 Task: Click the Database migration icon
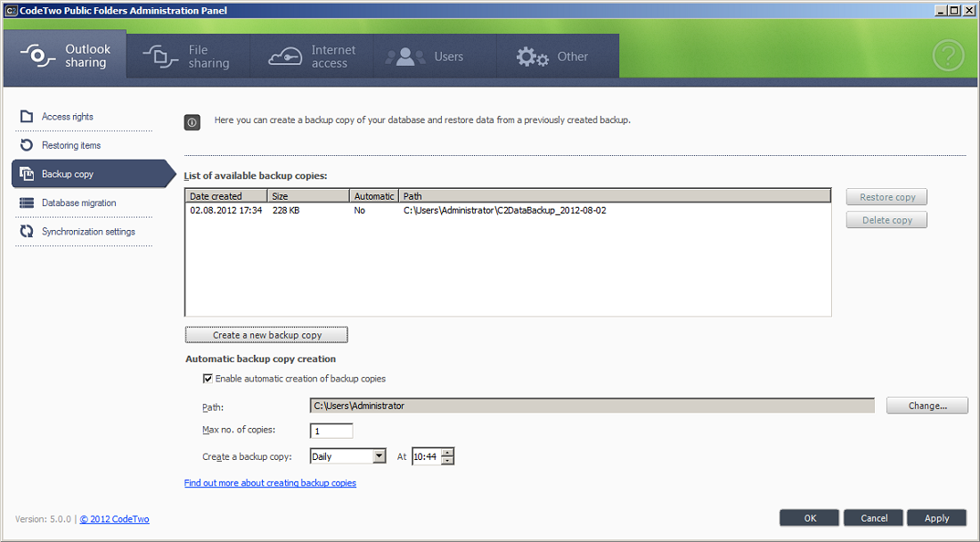pyautogui.click(x=26, y=202)
